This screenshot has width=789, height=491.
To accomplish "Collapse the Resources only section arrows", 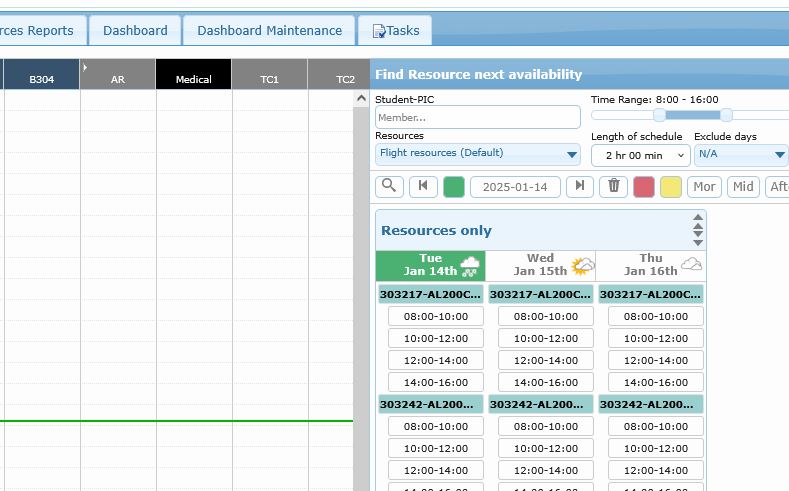I will tap(698, 230).
